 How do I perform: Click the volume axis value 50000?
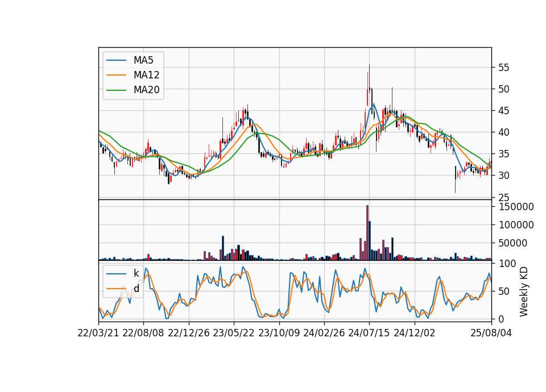[x=513, y=243]
